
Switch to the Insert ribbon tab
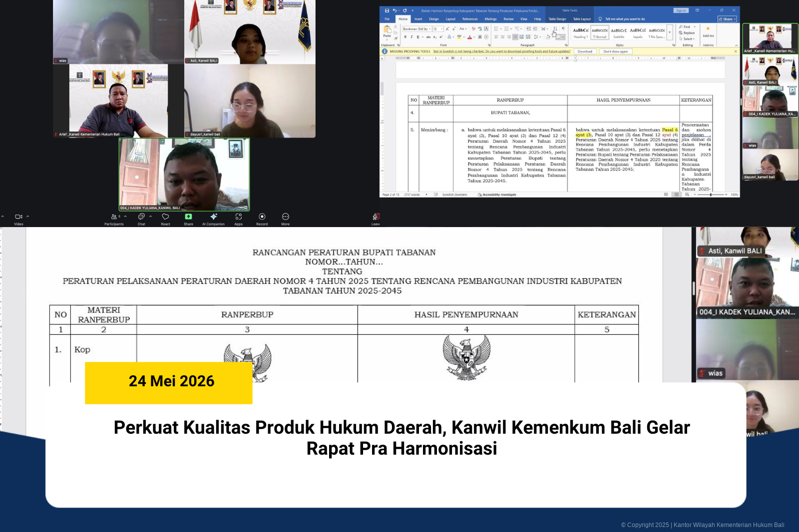point(418,19)
